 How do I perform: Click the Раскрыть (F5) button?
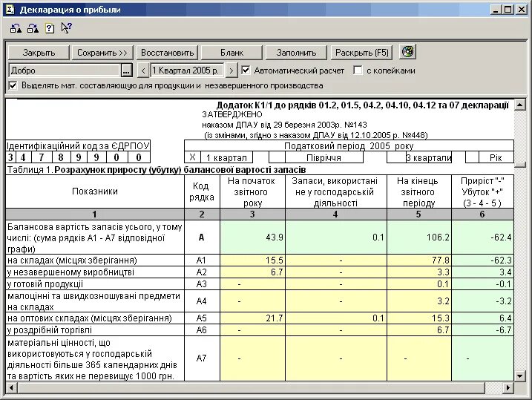point(361,53)
